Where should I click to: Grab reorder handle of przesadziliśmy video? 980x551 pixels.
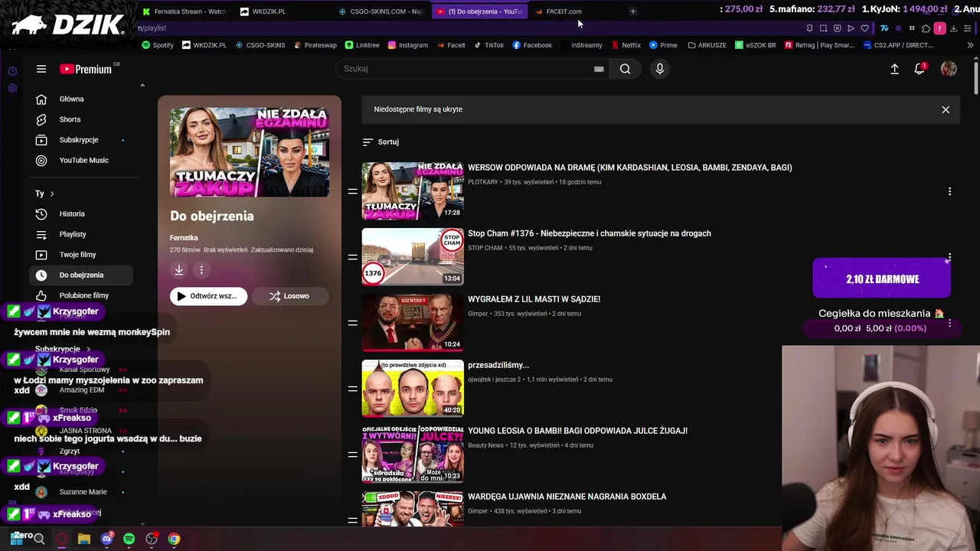click(x=352, y=389)
